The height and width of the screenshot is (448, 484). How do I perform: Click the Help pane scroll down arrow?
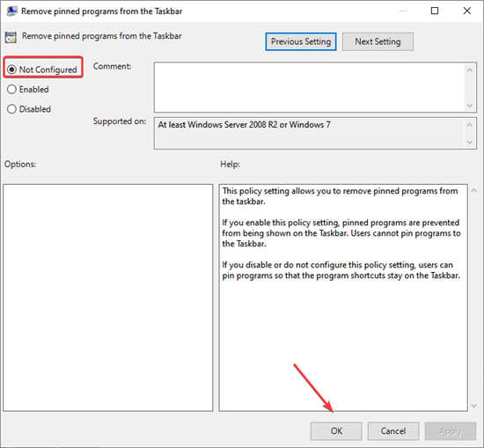click(474, 406)
